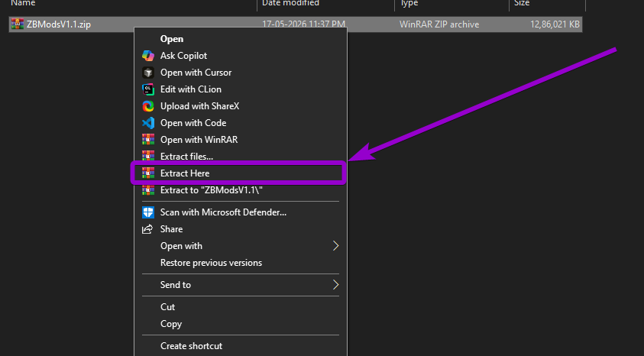Sort by the Date modified column header
Image resolution: width=644 pixels, height=356 pixels.
click(290, 3)
